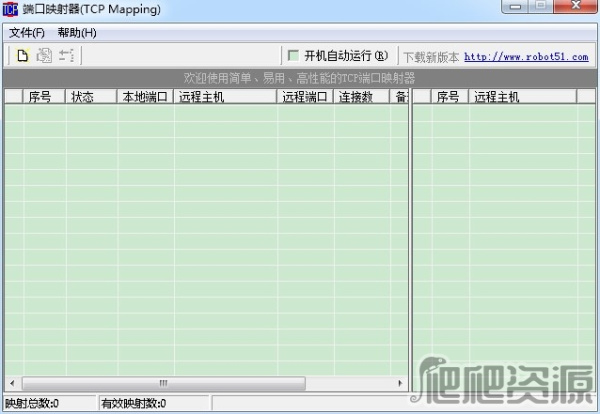The image size is (600, 414).
Task: Click the 状态 column header
Action: (x=91, y=97)
